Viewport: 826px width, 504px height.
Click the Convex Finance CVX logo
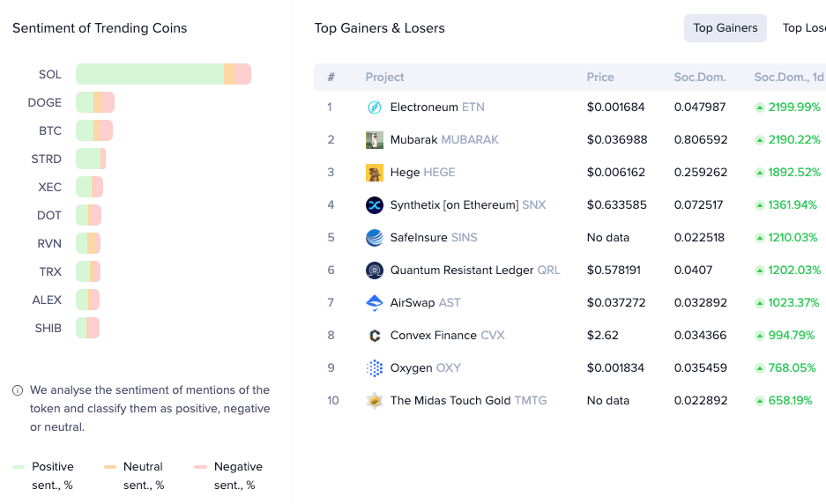(x=374, y=336)
